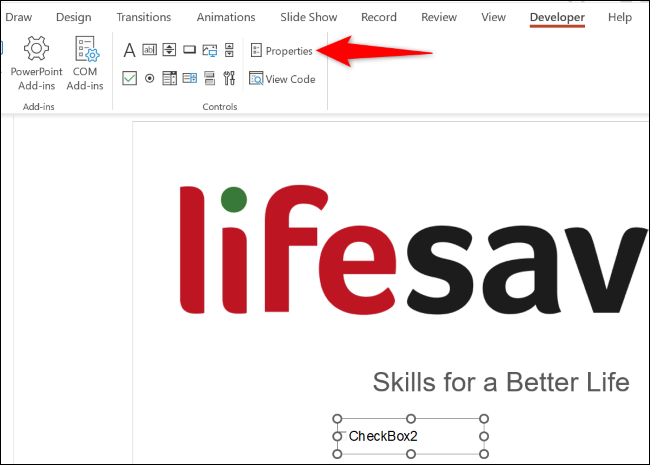Select the Developer tab
650x465 pixels.
[x=557, y=17]
